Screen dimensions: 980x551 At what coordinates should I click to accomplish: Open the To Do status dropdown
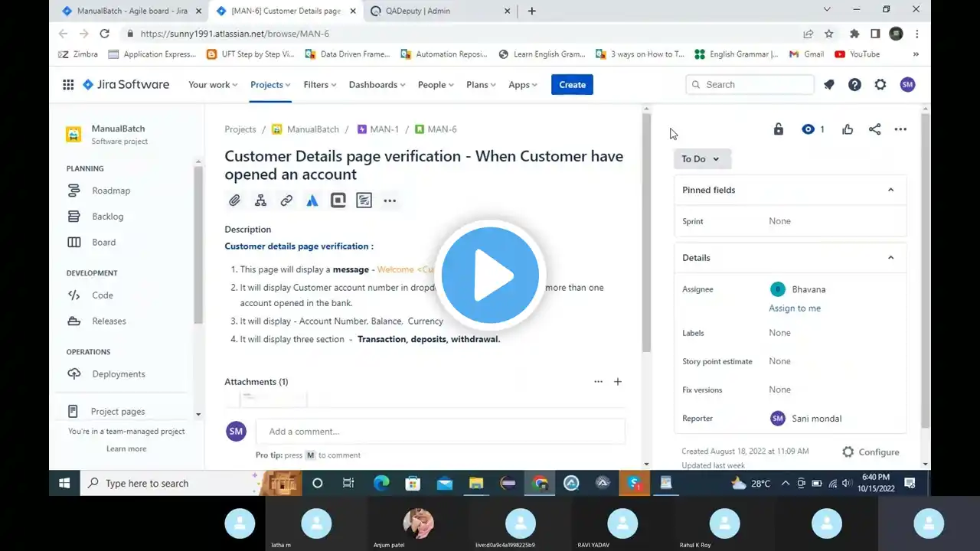701,159
